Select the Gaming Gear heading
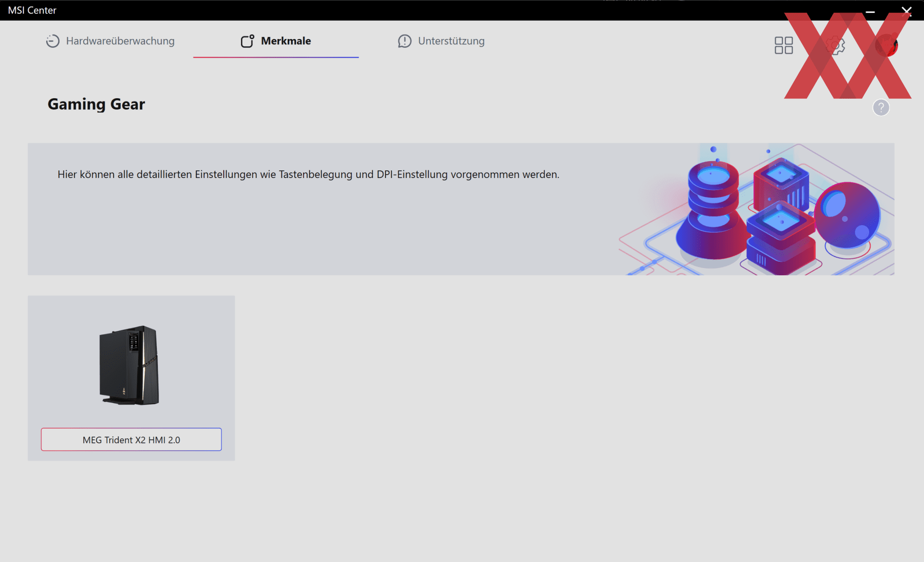Viewport: 924px width, 562px height. tap(96, 104)
